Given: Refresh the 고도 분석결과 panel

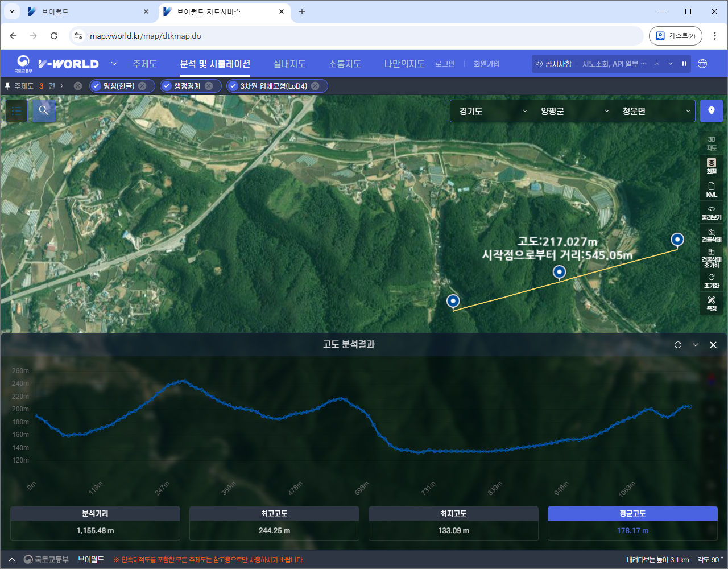Looking at the screenshot, I should tap(677, 345).
